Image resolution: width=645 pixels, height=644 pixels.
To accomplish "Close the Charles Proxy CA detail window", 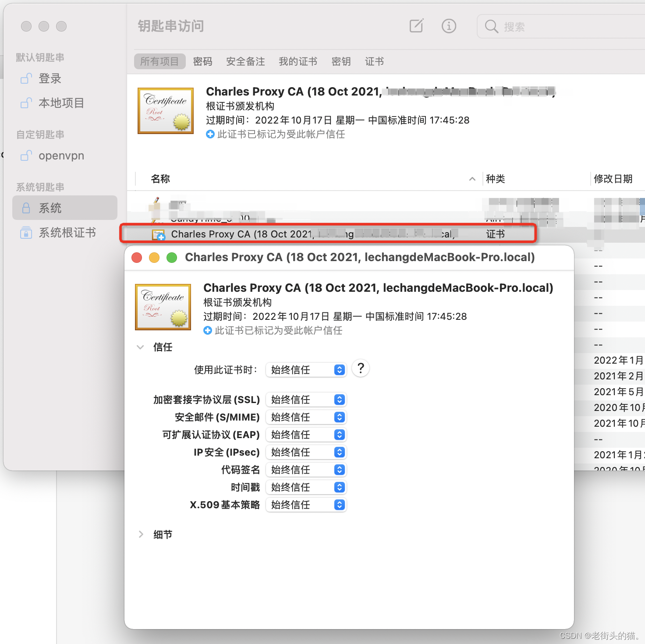I will tap(137, 258).
